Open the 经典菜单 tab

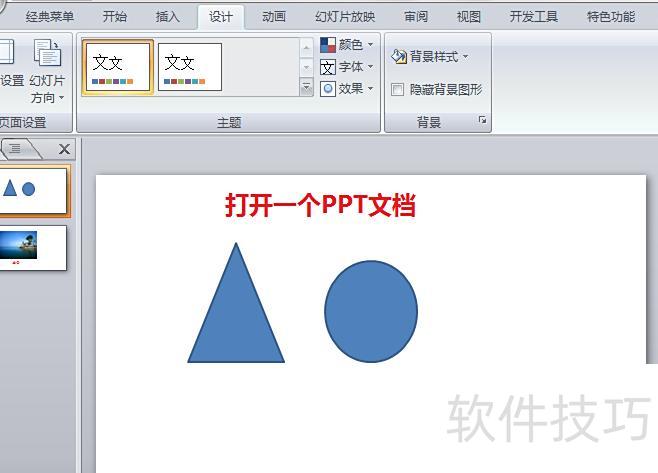[x=50, y=17]
